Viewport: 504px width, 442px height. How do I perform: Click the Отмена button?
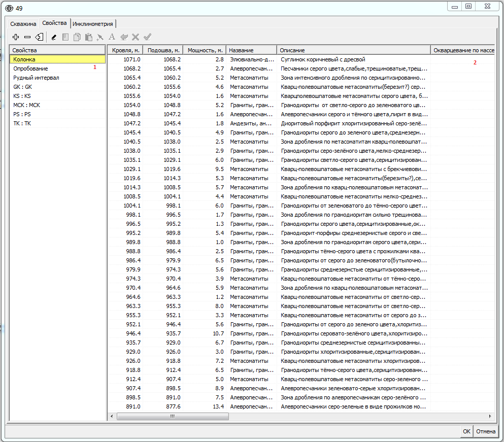[486, 431]
